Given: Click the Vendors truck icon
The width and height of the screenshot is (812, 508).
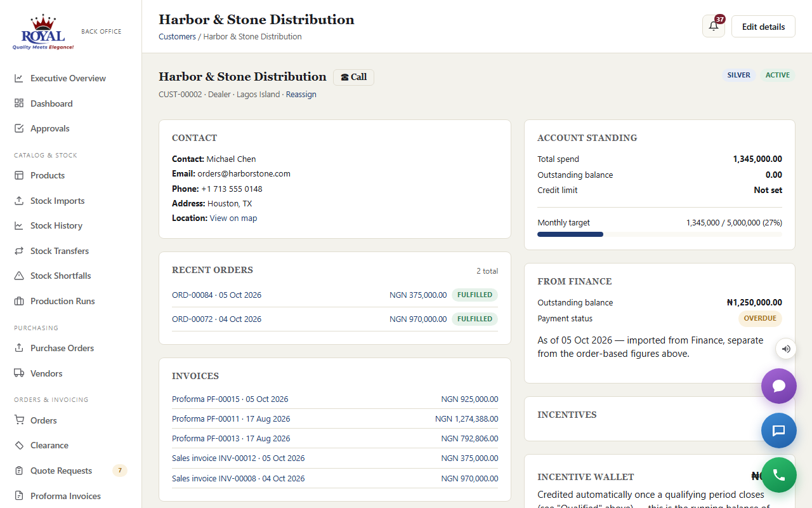Looking at the screenshot, I should click(x=19, y=373).
